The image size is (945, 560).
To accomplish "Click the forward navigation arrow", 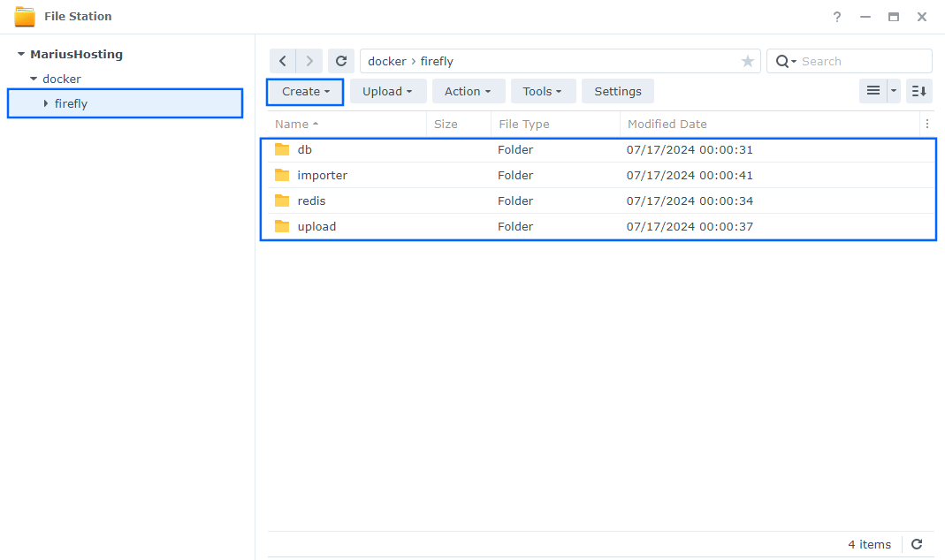I will (x=309, y=61).
